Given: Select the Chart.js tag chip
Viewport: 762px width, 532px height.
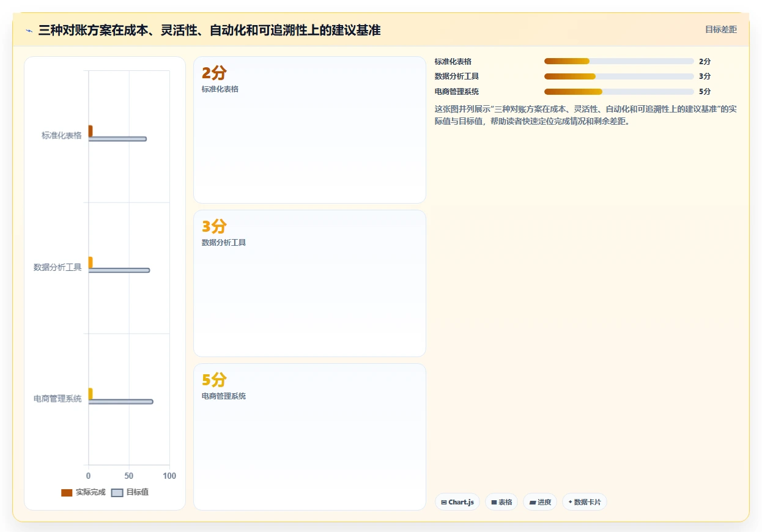Looking at the screenshot, I should pos(457,502).
